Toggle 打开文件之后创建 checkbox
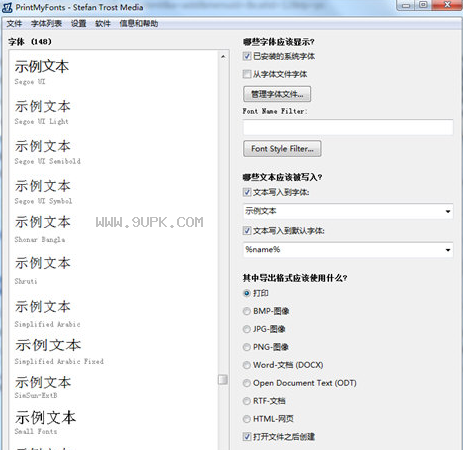Viewport: 463px width, 450px height. coord(247,437)
